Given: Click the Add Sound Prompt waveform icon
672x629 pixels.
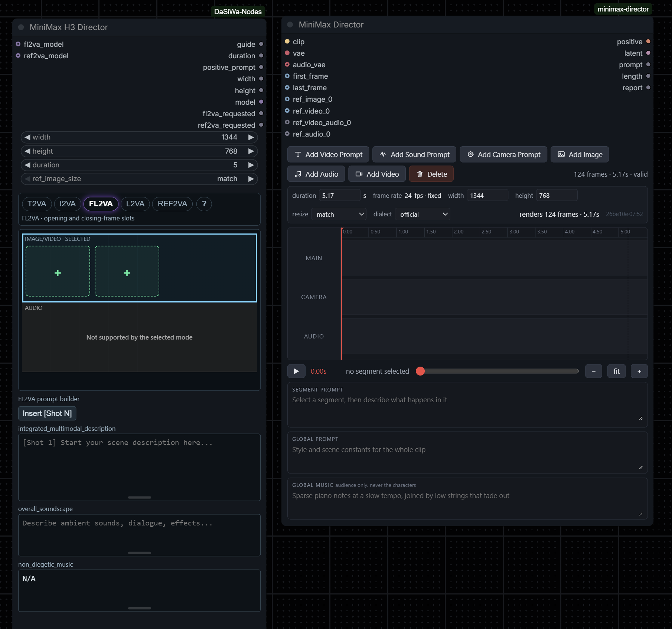Looking at the screenshot, I should coord(383,154).
